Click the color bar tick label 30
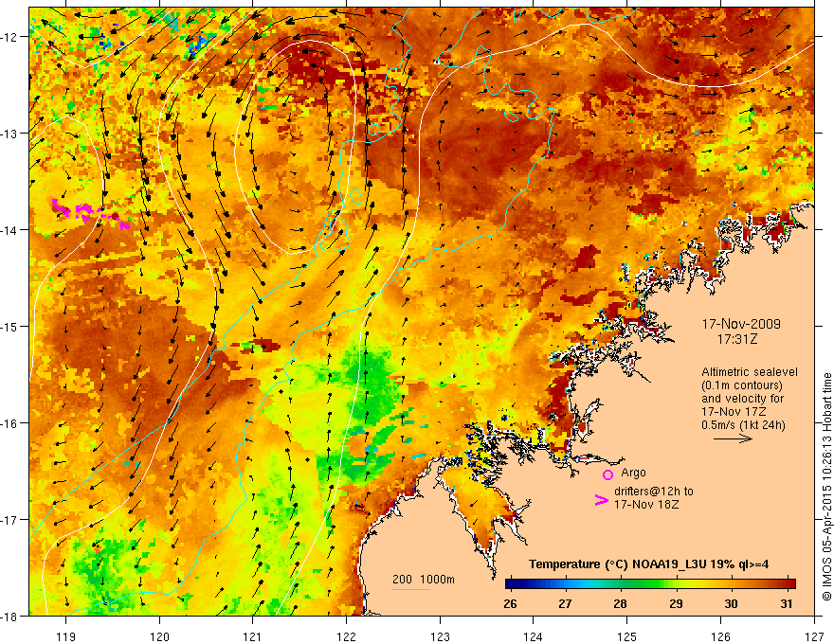834x644 pixels. coord(732,604)
